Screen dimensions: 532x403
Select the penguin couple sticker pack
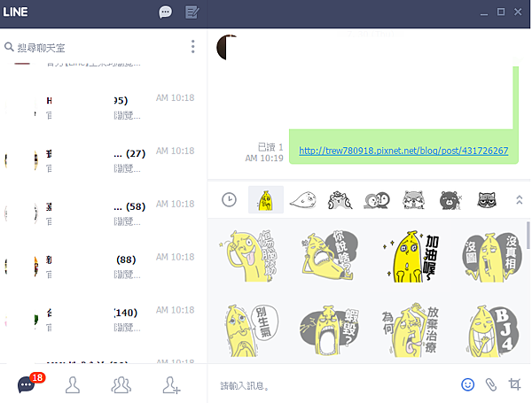(x=377, y=200)
